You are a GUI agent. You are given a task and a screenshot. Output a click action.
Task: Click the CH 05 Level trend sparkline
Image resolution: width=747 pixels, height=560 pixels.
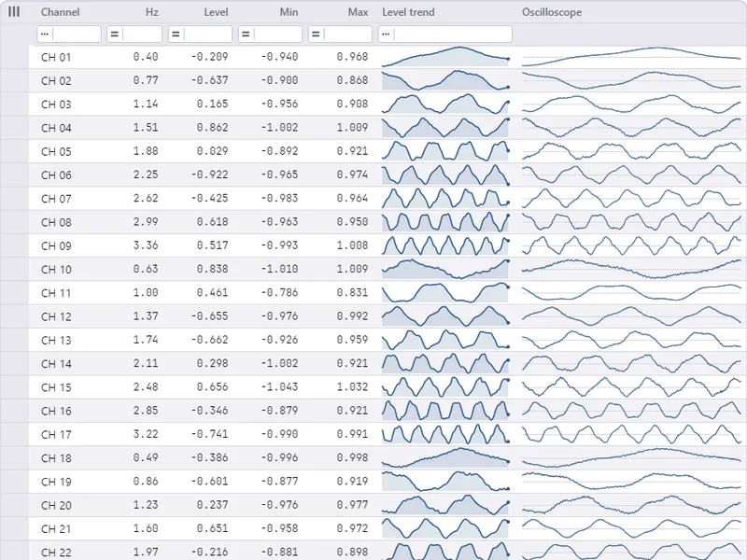445,151
